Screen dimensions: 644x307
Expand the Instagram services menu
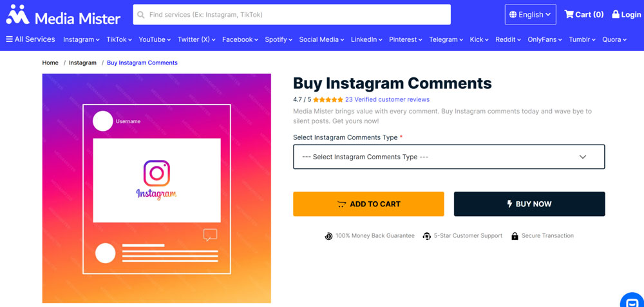coord(81,39)
